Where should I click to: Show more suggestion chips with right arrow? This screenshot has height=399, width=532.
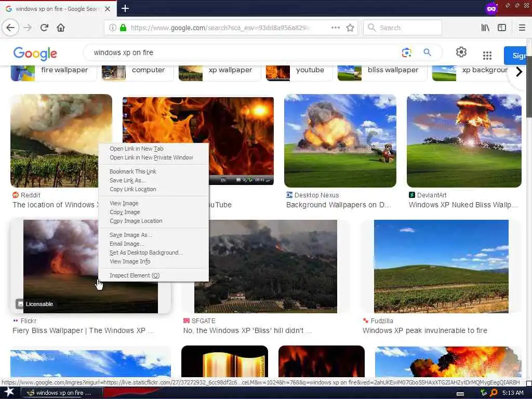click(519, 72)
